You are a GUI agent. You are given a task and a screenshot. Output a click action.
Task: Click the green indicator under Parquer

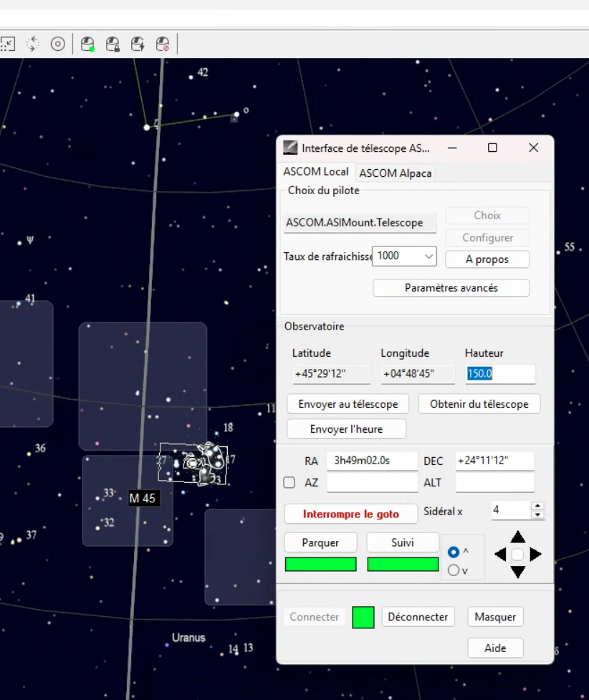[320, 565]
